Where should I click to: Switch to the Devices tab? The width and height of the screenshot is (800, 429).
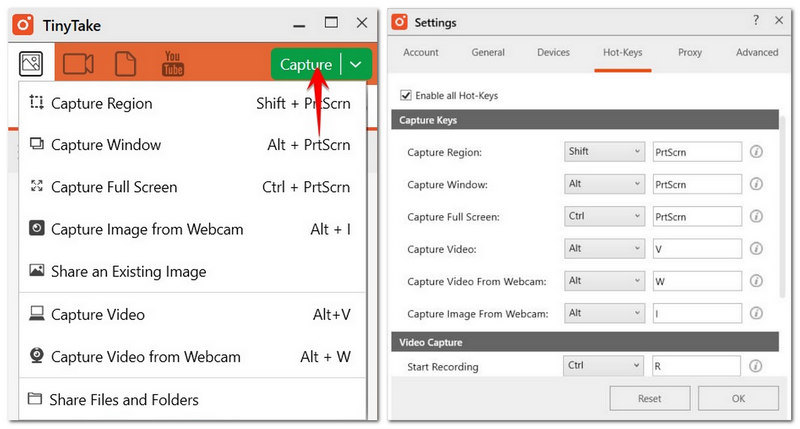pyautogui.click(x=553, y=53)
